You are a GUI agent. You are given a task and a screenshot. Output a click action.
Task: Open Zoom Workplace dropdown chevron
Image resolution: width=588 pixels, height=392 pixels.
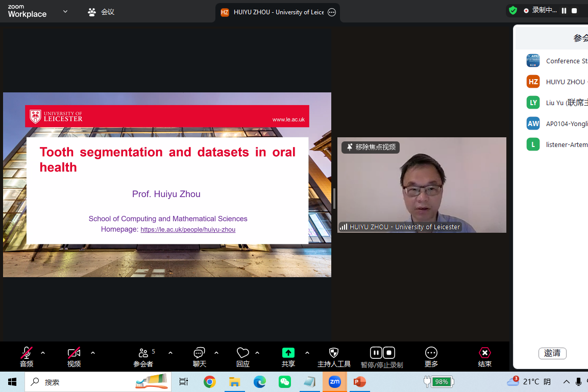[65, 11]
